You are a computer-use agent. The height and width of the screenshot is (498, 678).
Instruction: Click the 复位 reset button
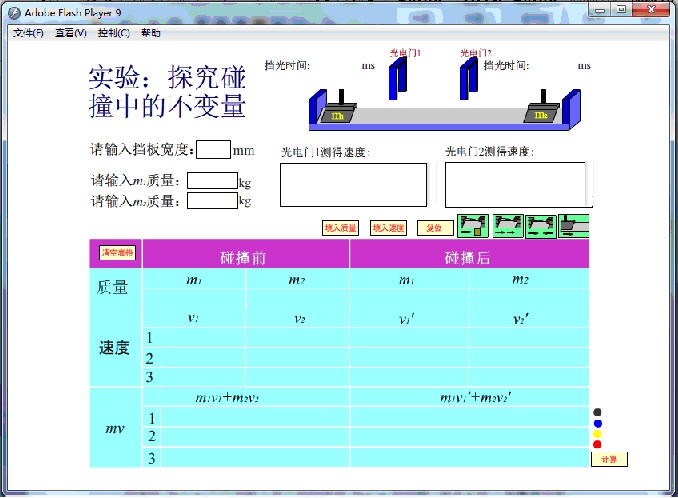click(434, 228)
